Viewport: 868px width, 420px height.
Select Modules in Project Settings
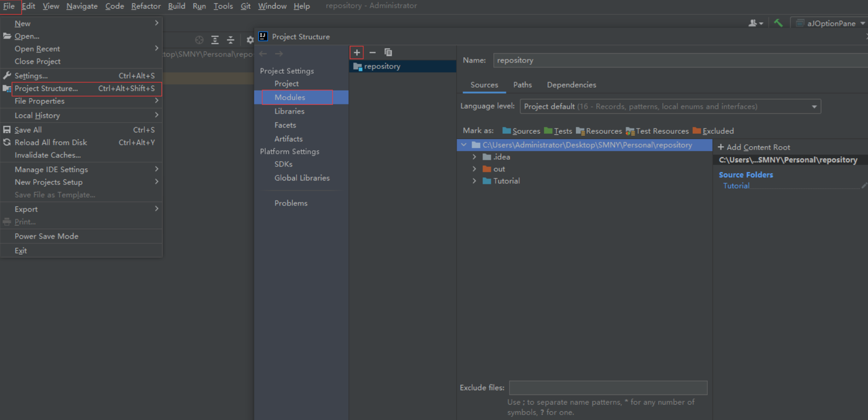(x=301, y=97)
